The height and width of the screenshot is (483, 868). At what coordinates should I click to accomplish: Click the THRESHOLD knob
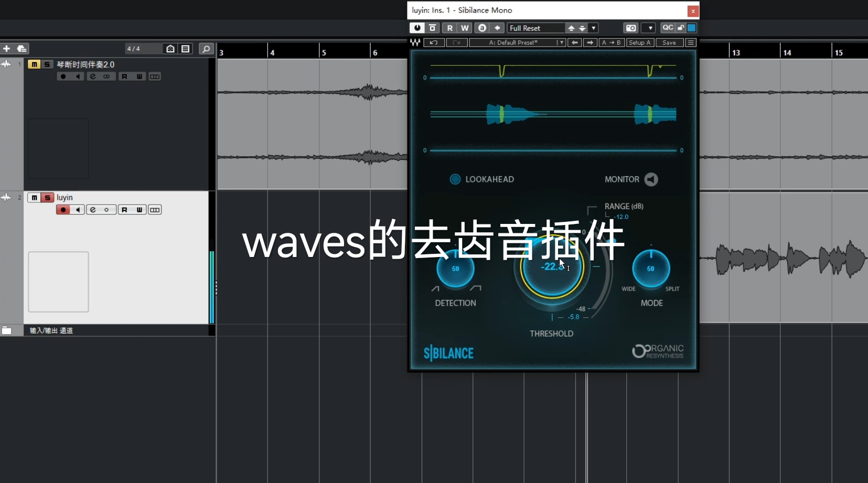[552, 266]
